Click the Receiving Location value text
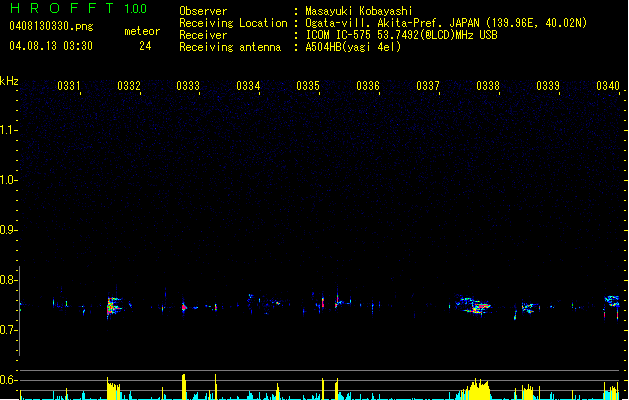Viewport: 629px width, 400px height. click(446, 23)
